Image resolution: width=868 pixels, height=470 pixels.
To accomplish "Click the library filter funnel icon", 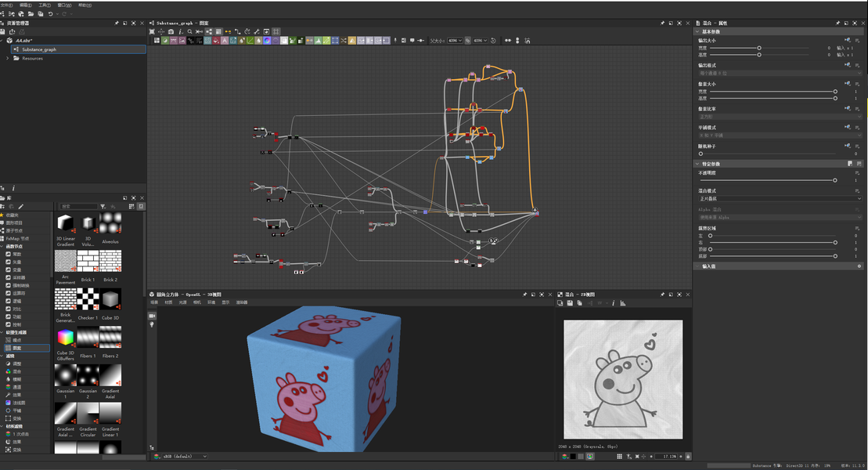I will tap(103, 206).
